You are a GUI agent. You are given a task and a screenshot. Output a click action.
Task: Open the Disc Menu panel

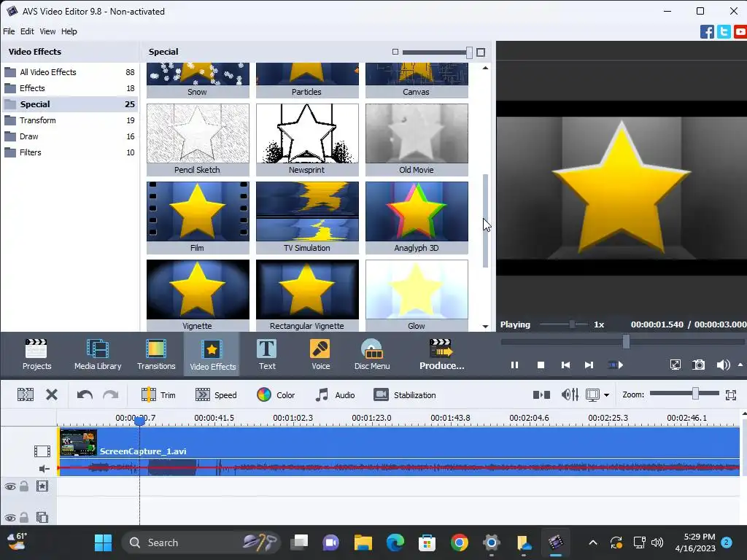click(372, 354)
